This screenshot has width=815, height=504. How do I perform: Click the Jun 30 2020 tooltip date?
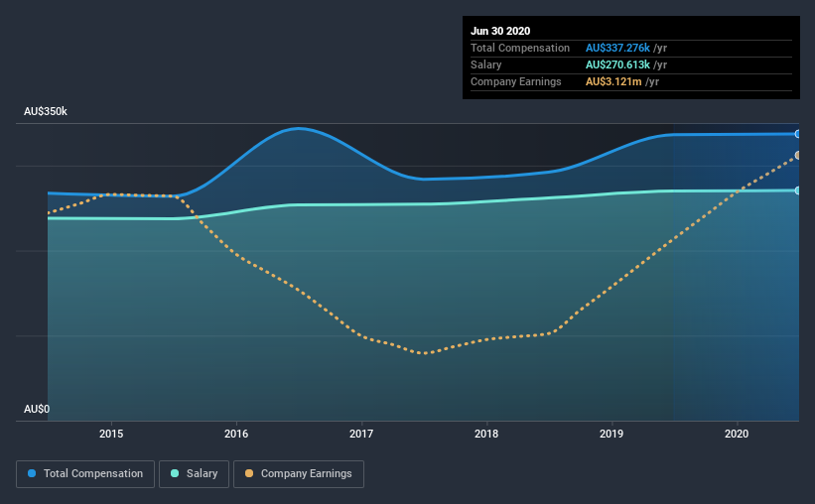(500, 31)
